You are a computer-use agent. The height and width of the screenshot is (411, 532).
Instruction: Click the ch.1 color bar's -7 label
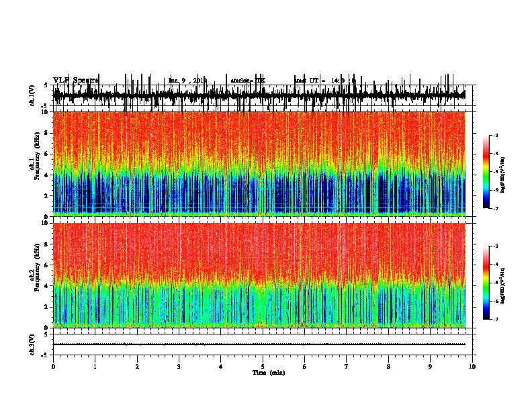coord(496,208)
